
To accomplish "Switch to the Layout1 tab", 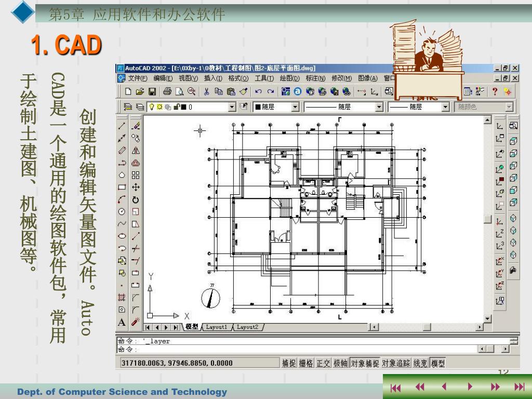I will [x=217, y=327].
